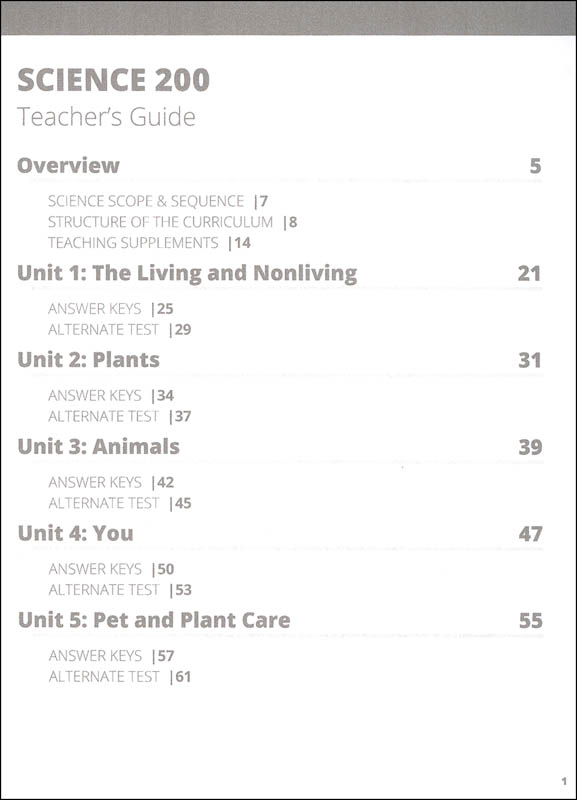Open Alternate Test page 53 entry
The image size is (577, 800).
click(120, 590)
